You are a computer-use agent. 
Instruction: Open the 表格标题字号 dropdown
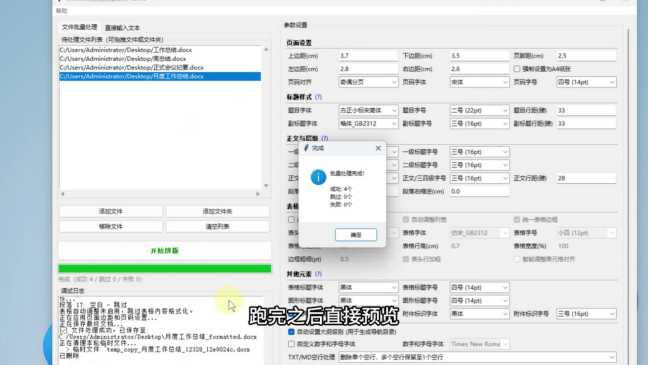[479, 287]
